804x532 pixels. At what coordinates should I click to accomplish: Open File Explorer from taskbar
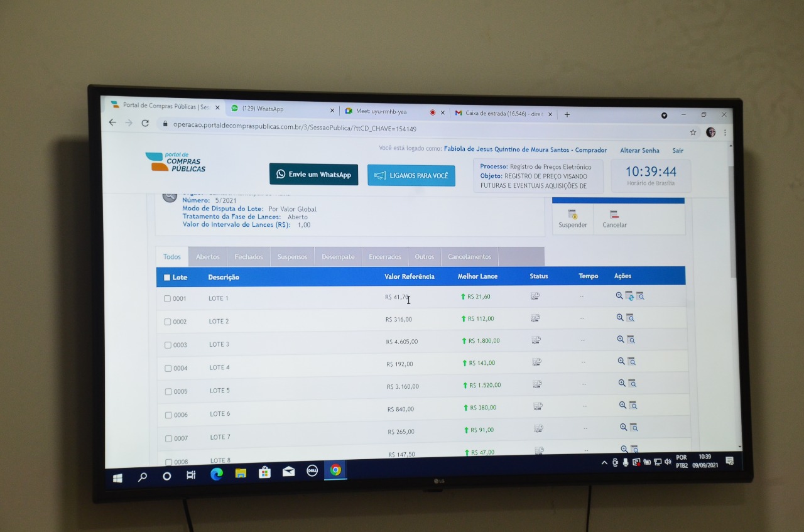pyautogui.click(x=241, y=474)
